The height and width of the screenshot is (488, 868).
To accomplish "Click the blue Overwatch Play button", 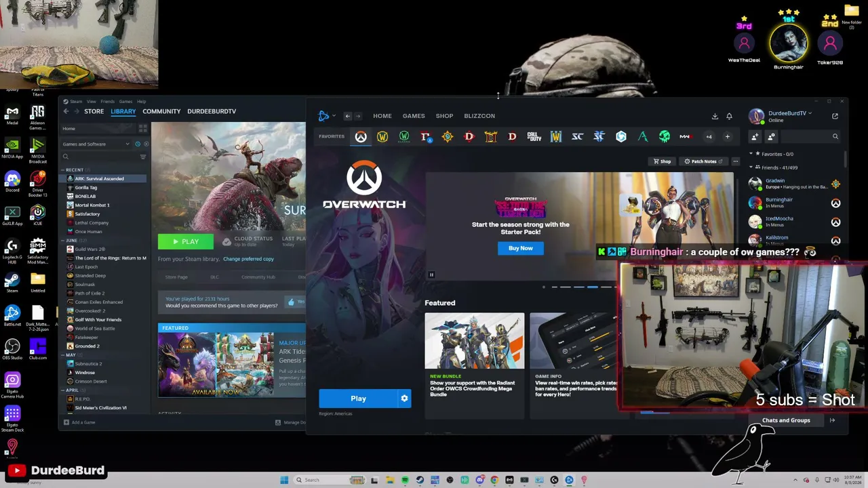I will 358,399.
